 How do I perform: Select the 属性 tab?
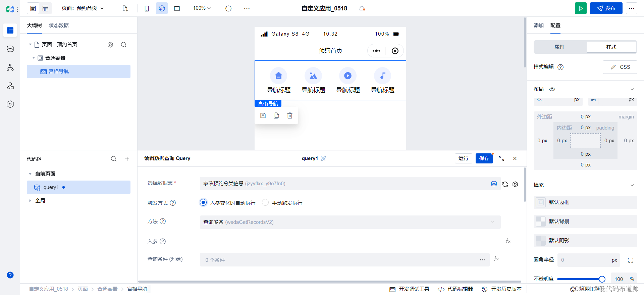click(x=559, y=47)
